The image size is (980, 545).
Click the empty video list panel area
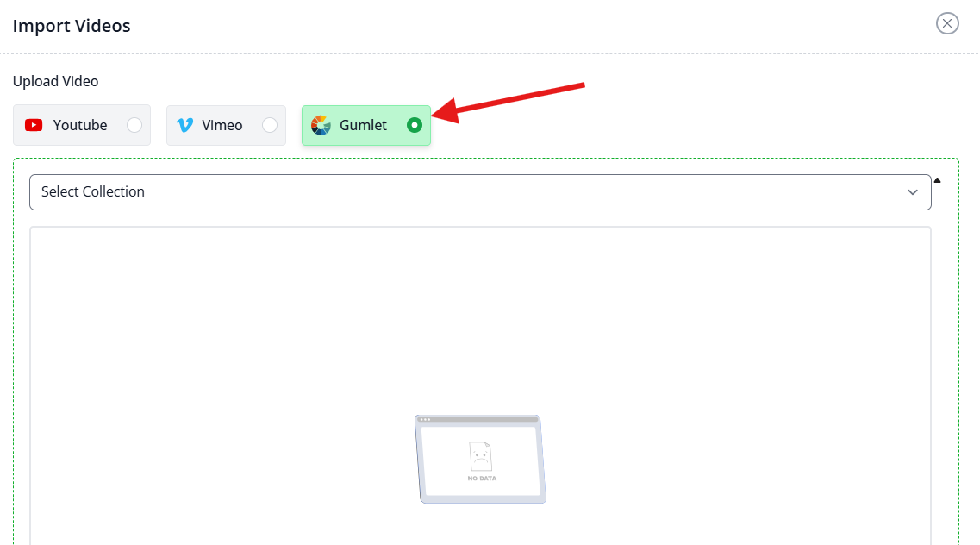click(480, 385)
